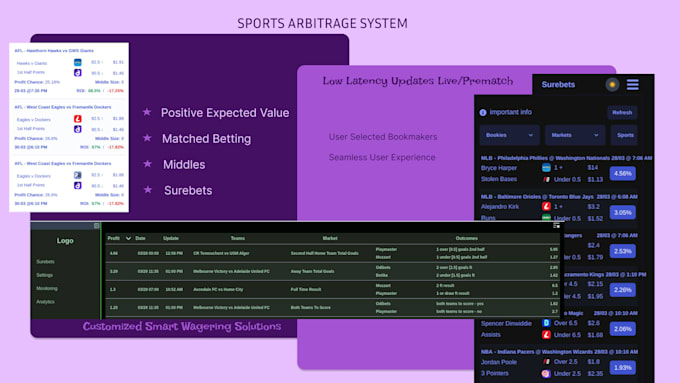Click the Logo text in the sidebar
The image size is (680, 383).
pyautogui.click(x=65, y=241)
